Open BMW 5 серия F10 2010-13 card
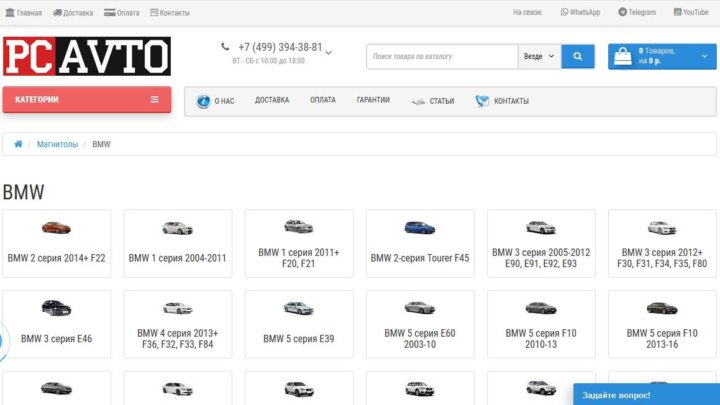Viewport: 720px width, 405px height. pos(541,324)
